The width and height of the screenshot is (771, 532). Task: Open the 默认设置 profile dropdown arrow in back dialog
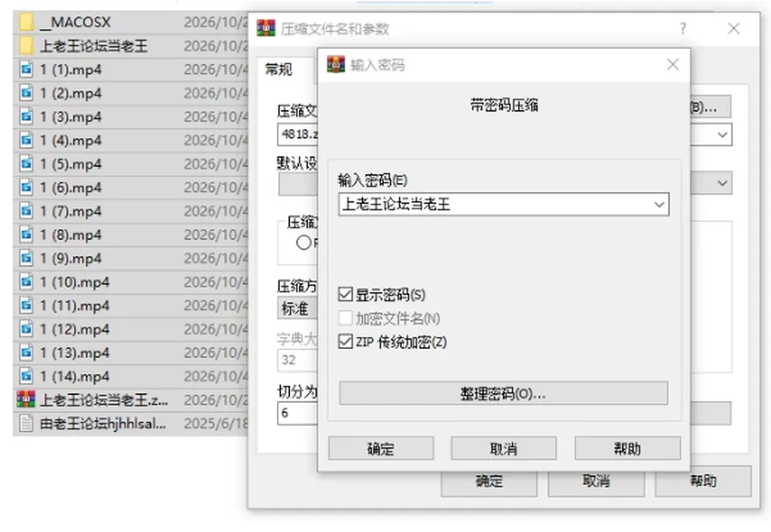click(x=722, y=183)
